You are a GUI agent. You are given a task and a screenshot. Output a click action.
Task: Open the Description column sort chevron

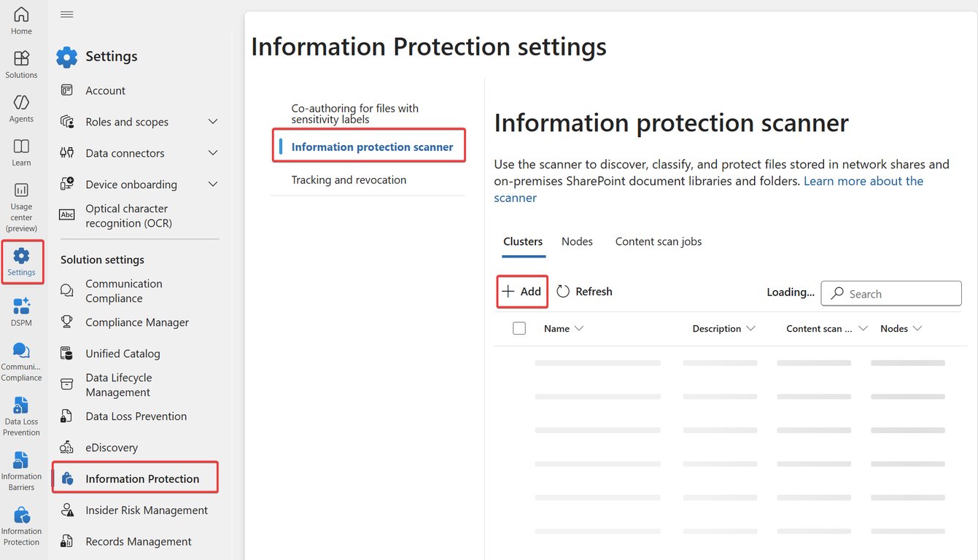pyautogui.click(x=750, y=329)
